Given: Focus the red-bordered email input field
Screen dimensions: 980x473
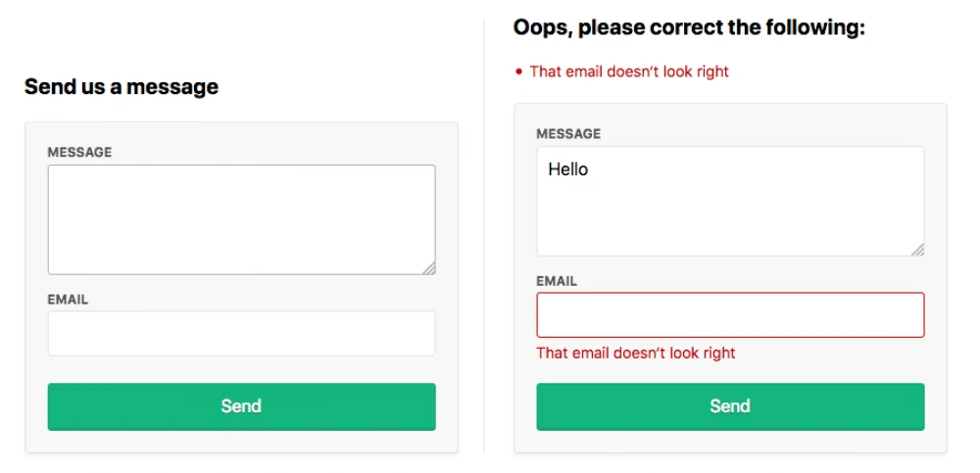Looking at the screenshot, I should pyautogui.click(x=730, y=315).
